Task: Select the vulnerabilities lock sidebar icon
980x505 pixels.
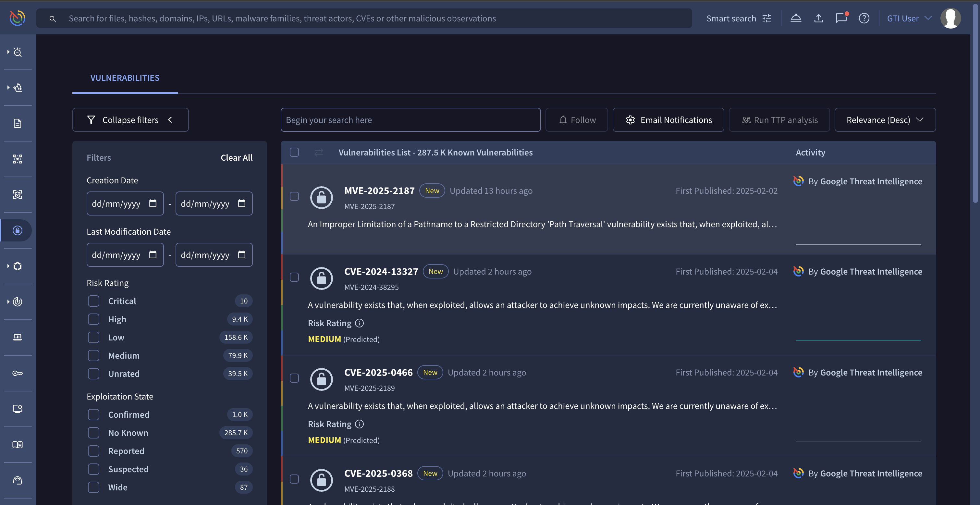Action: tap(18, 230)
